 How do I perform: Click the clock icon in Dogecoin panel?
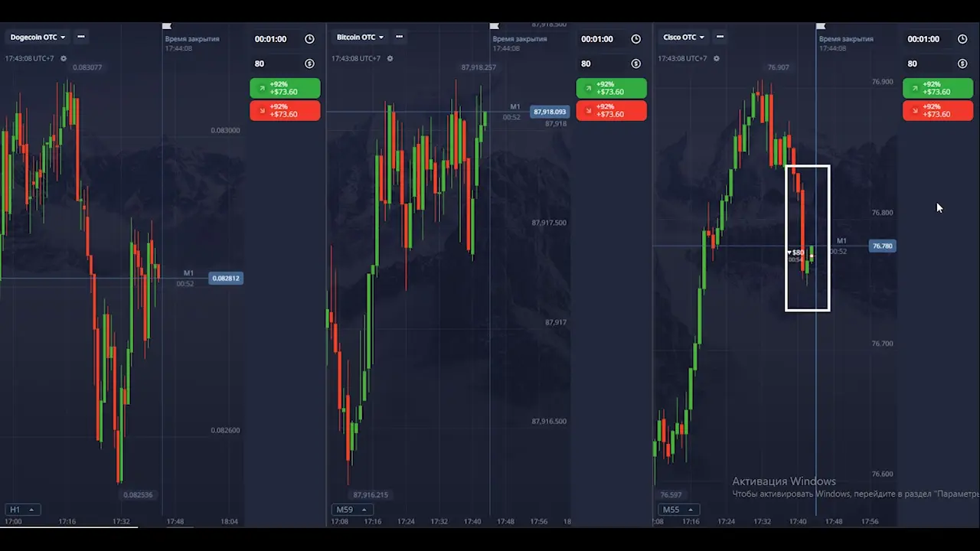(x=309, y=39)
